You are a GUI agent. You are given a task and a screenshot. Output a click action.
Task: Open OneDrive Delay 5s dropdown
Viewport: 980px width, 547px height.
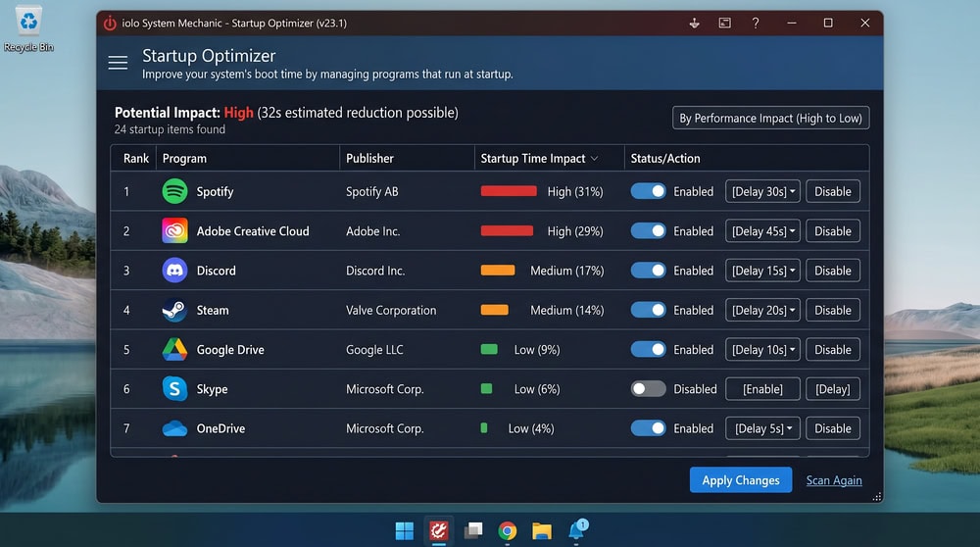[762, 428]
